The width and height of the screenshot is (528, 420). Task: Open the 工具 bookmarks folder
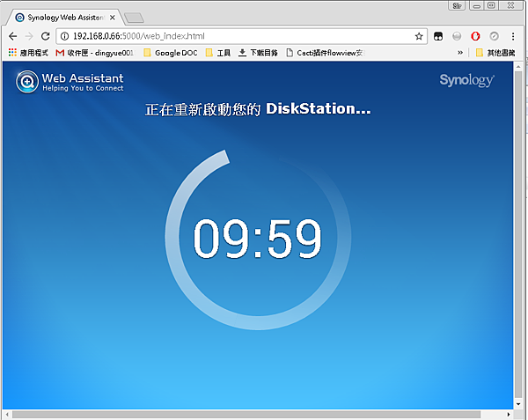point(218,53)
